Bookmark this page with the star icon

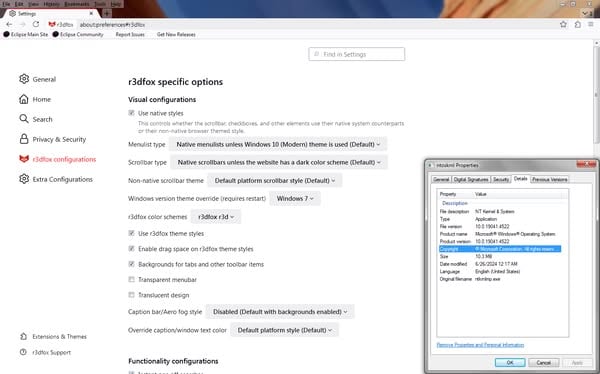(563, 24)
